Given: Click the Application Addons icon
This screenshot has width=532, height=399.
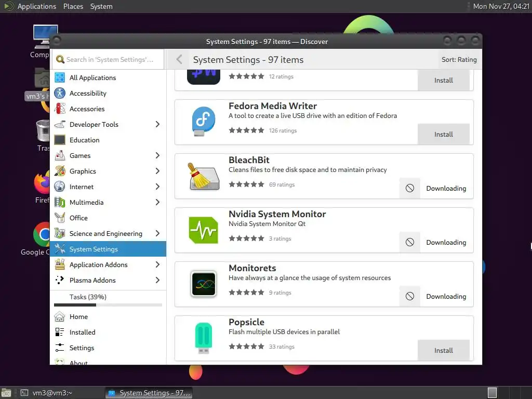Looking at the screenshot, I should [60, 264].
